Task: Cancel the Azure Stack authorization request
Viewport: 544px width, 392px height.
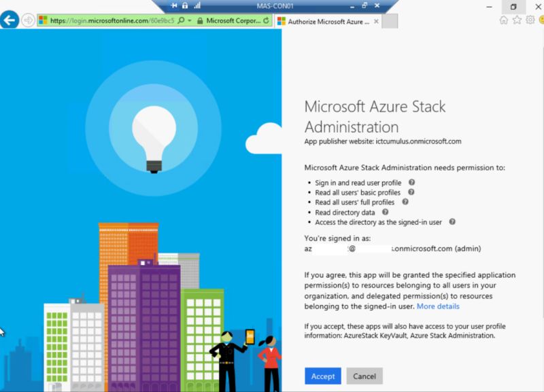Action: (364, 376)
